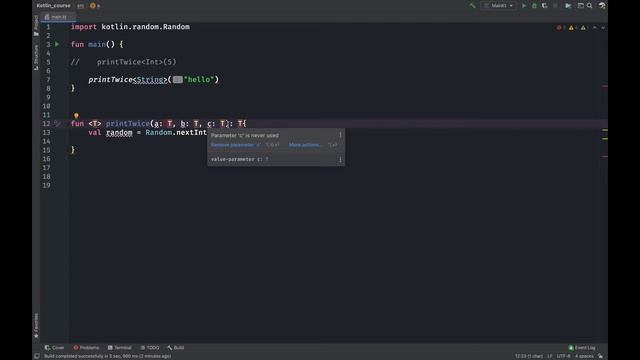Click the IDE avatar icon at top right
640x360 pixels.
pos(602,6)
